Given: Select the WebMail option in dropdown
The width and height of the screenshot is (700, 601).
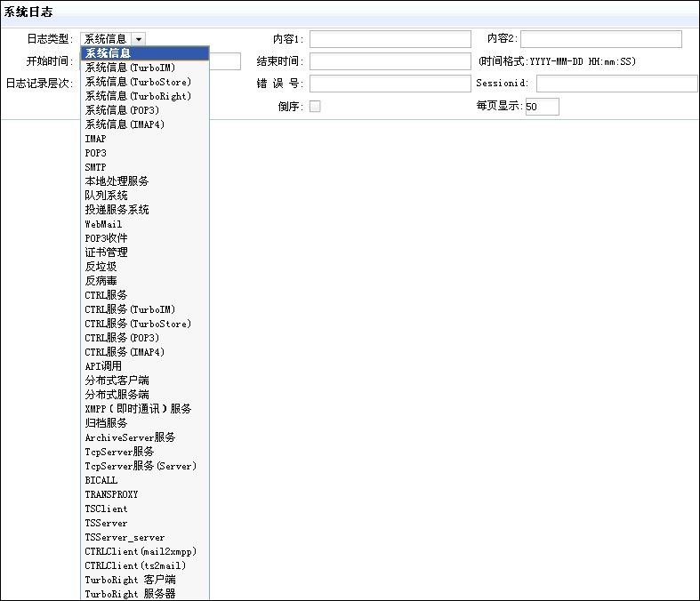Looking at the screenshot, I should (103, 224).
